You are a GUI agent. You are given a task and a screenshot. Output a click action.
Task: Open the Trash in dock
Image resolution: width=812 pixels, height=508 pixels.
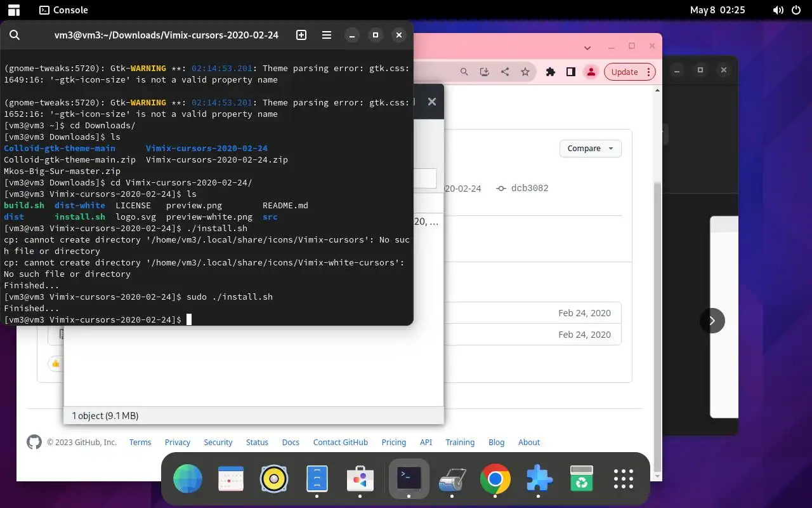coord(582,479)
